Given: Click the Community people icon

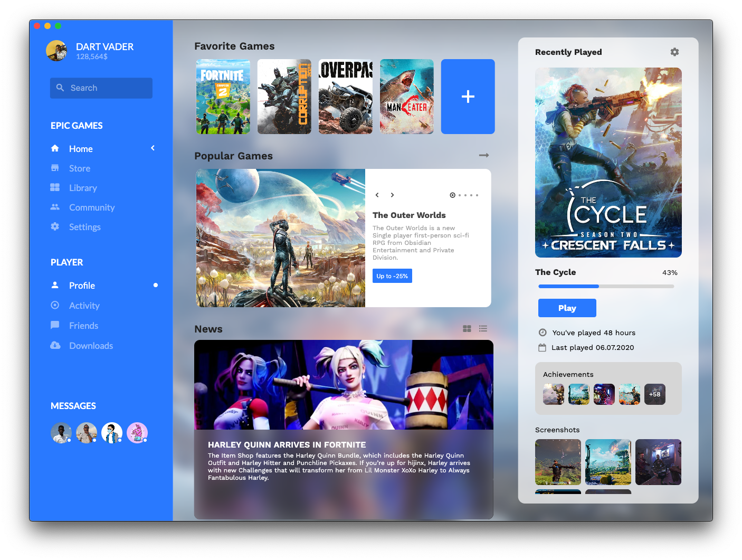Looking at the screenshot, I should (55, 207).
